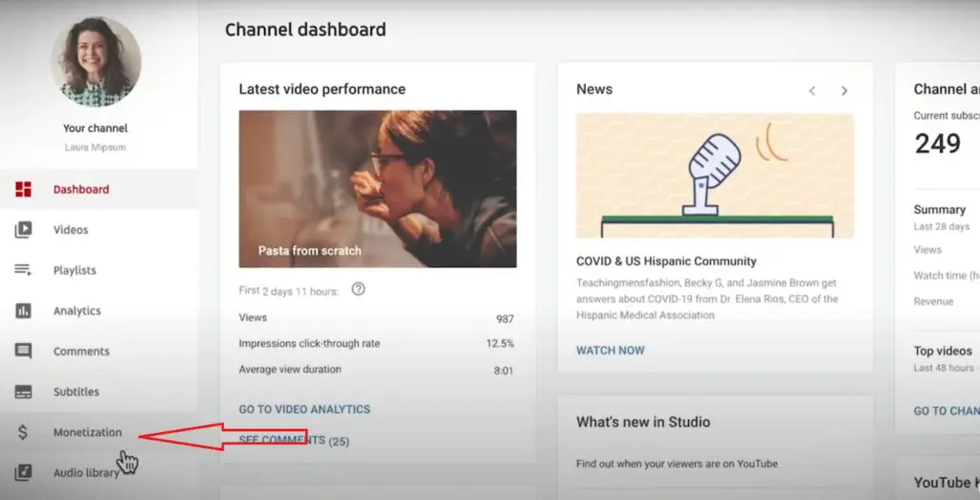Viewport: 980px width, 500px height.
Task: Click WATCH NOW link in News card
Action: click(610, 351)
